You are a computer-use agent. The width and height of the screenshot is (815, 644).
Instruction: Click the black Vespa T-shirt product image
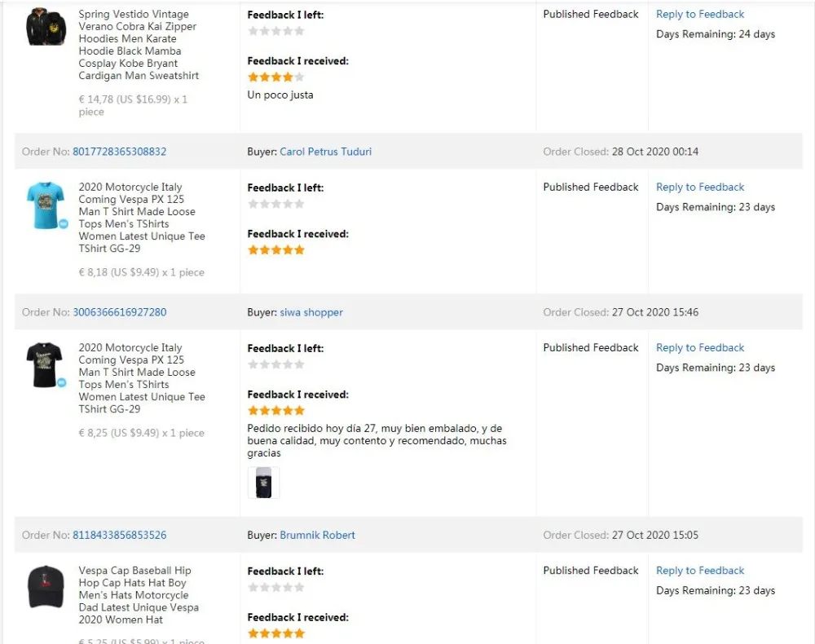point(44,364)
